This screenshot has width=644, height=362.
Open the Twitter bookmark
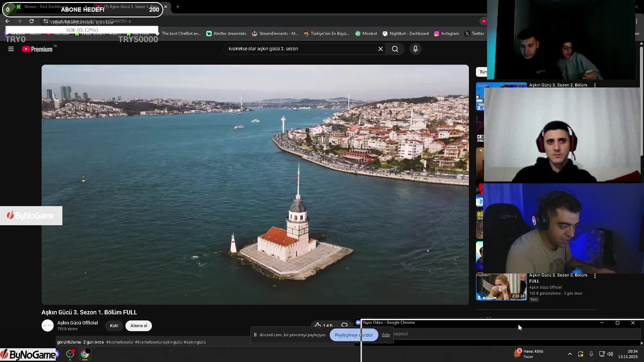pos(474,34)
